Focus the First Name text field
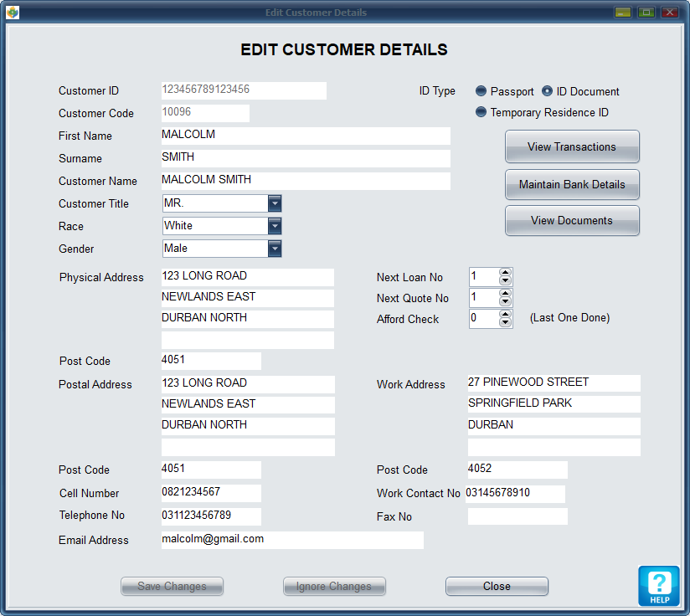This screenshot has width=690, height=616. tap(306, 136)
